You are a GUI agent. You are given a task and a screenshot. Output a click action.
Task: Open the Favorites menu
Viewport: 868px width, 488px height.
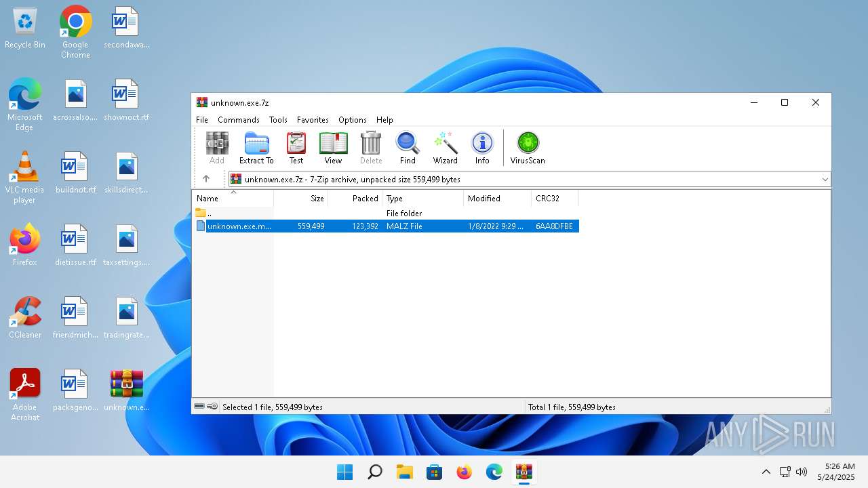tap(313, 120)
